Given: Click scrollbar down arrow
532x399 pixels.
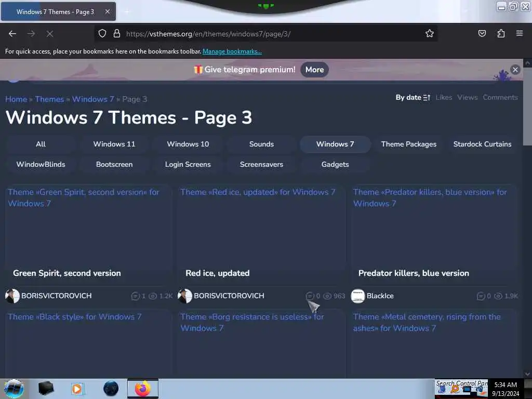Looking at the screenshot, I should (x=527, y=374).
